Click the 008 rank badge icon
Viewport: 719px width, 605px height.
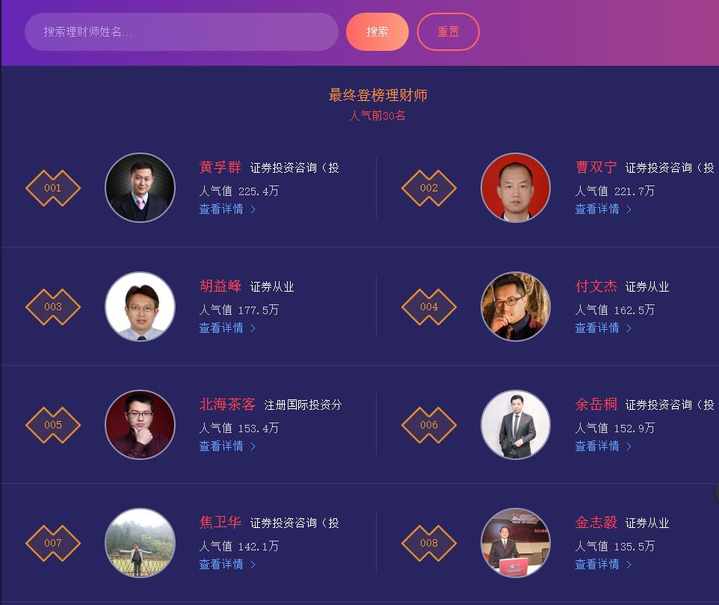[429, 543]
